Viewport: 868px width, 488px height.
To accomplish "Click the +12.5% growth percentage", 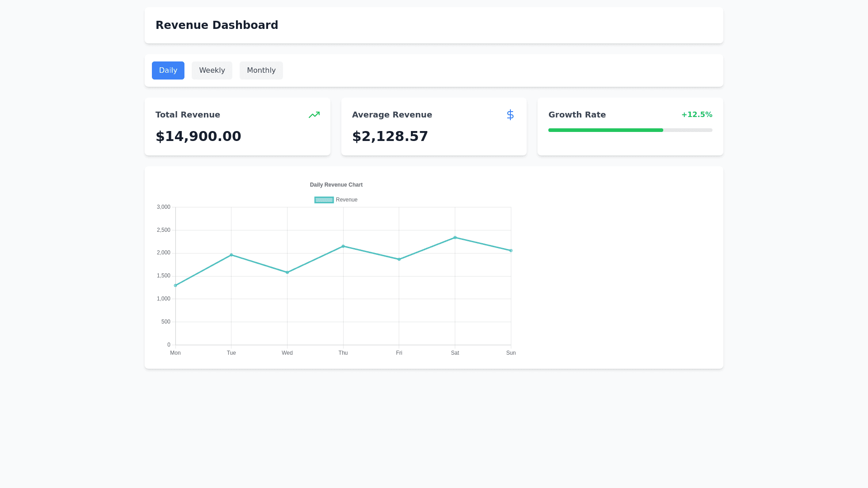I will 696,115.
